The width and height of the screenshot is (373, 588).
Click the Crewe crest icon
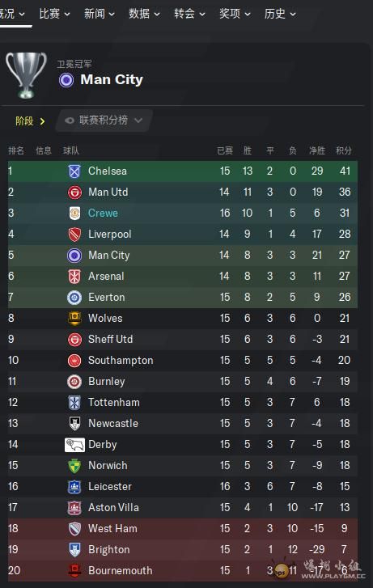coord(74,214)
